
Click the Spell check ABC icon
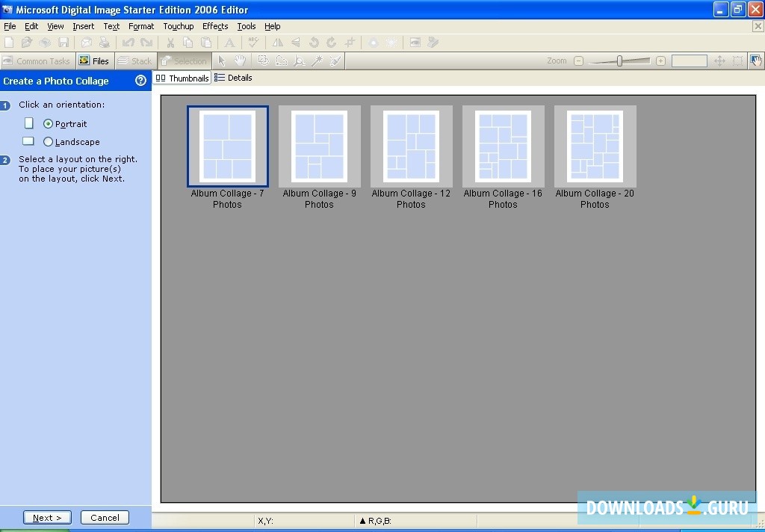pos(253,43)
